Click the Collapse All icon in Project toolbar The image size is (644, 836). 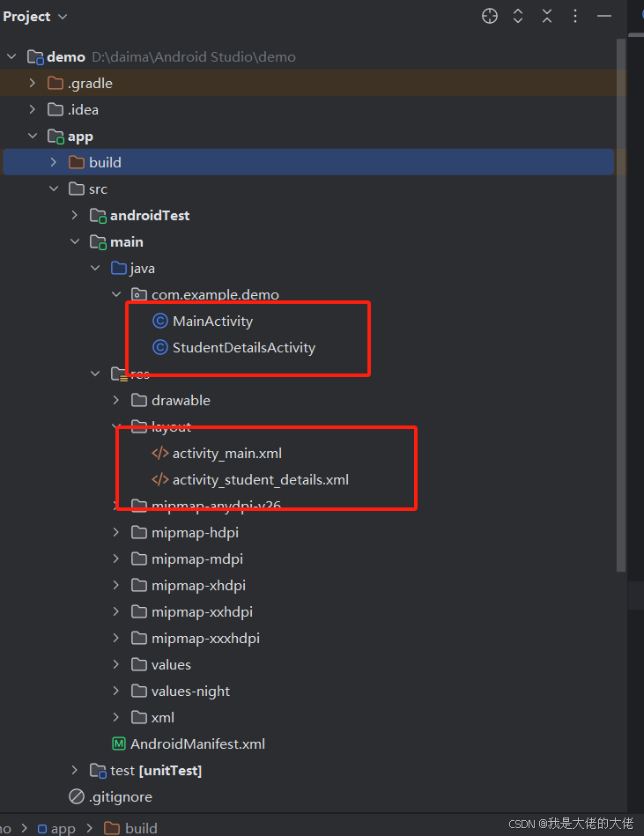point(547,16)
